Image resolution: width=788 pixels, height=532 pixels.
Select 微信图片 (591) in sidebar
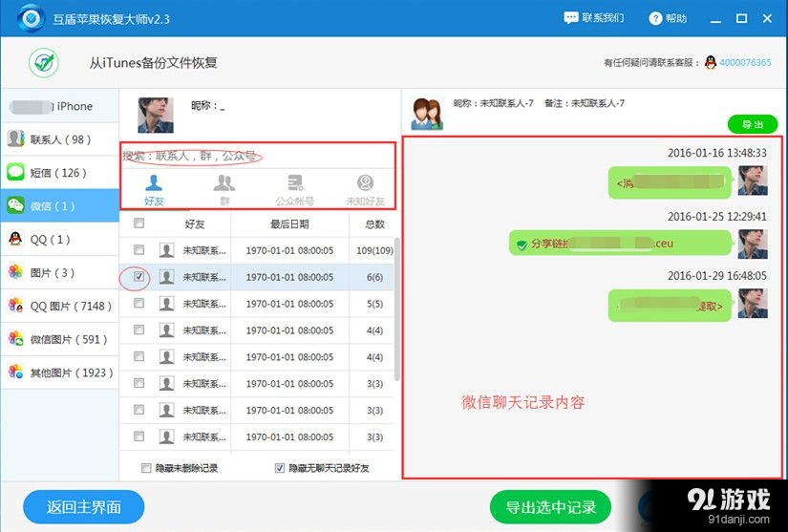coord(60,339)
